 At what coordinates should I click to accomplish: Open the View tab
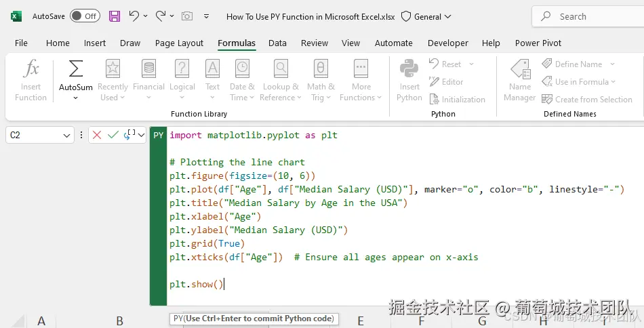pyautogui.click(x=350, y=43)
